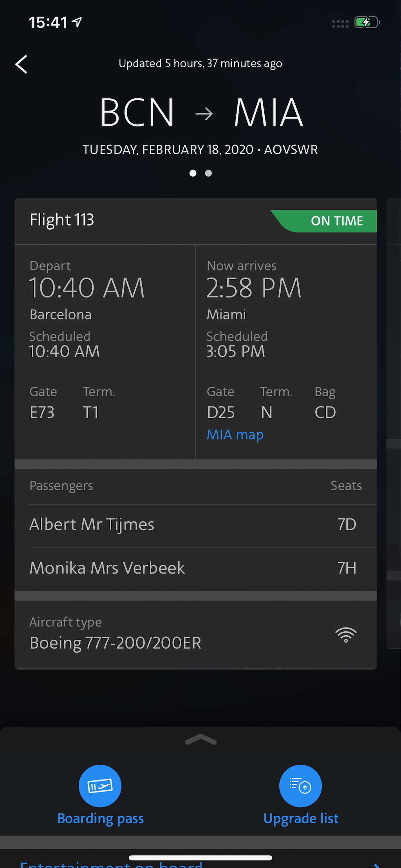The width and height of the screenshot is (401, 868).
Task: Select the first flight page dot
Action: coord(193,173)
